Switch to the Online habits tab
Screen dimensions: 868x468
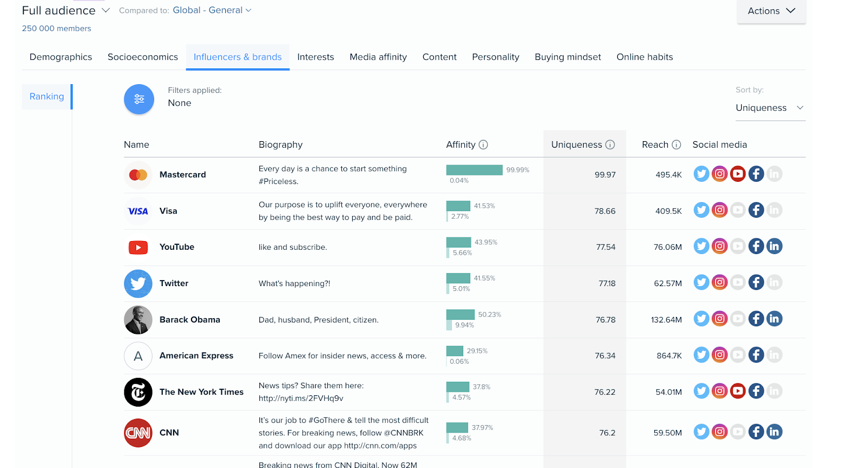pyautogui.click(x=644, y=57)
